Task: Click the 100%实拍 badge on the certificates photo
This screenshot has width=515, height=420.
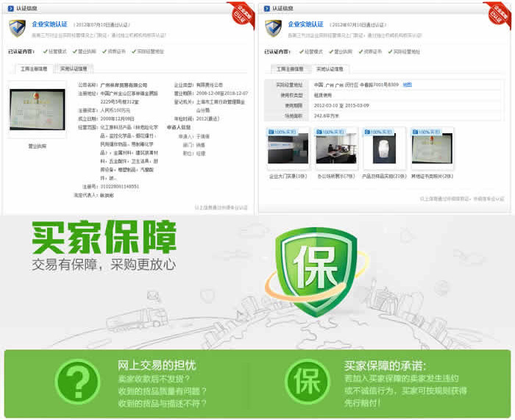Action: 426,132
